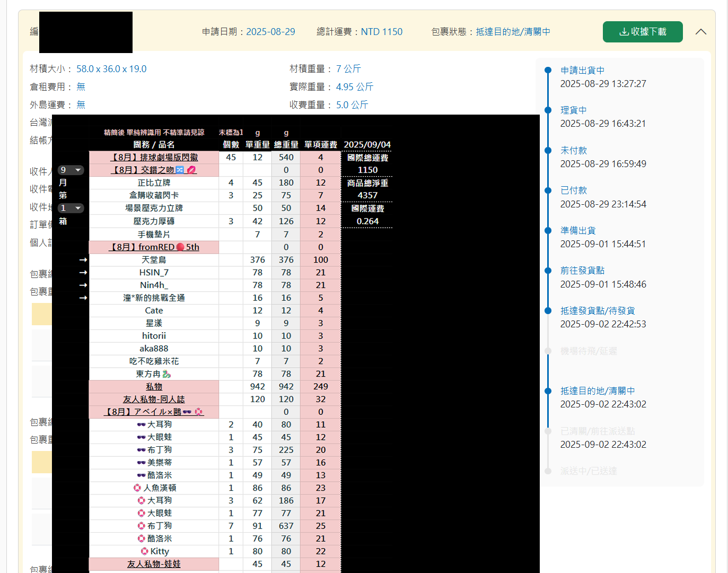Click the 申請出貨中 timeline dot
This screenshot has height=573, width=728.
548,70
